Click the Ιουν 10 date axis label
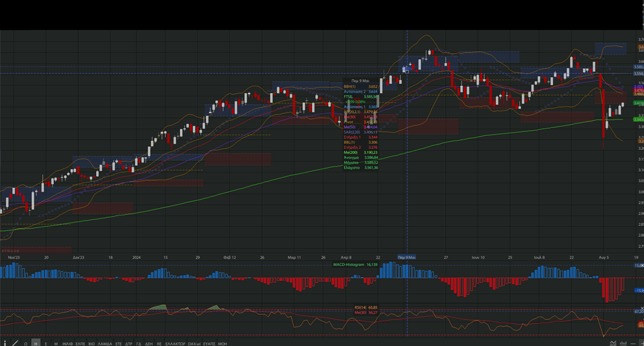 pyautogui.click(x=478, y=258)
